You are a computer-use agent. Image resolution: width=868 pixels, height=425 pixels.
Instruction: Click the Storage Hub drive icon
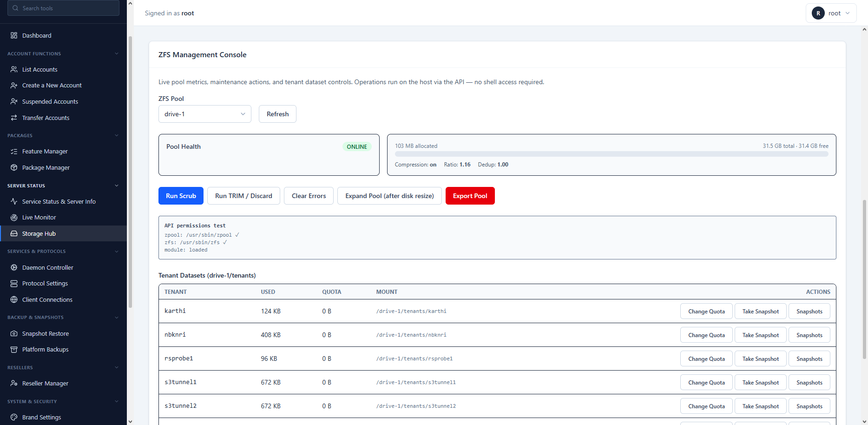[x=14, y=233]
